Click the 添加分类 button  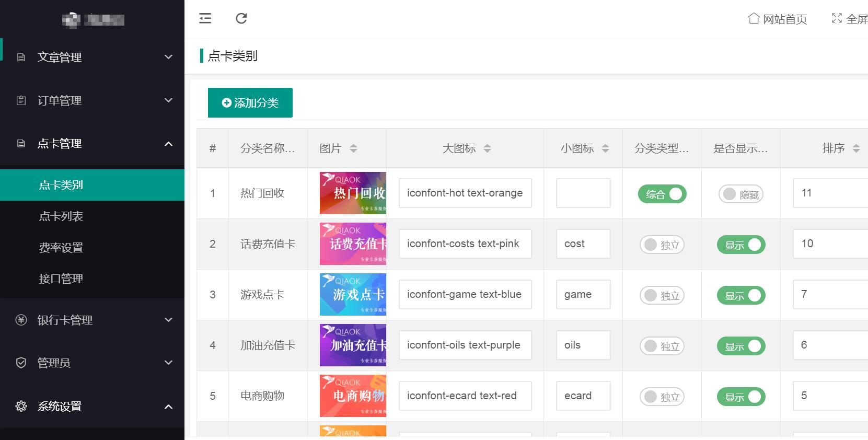click(x=250, y=103)
